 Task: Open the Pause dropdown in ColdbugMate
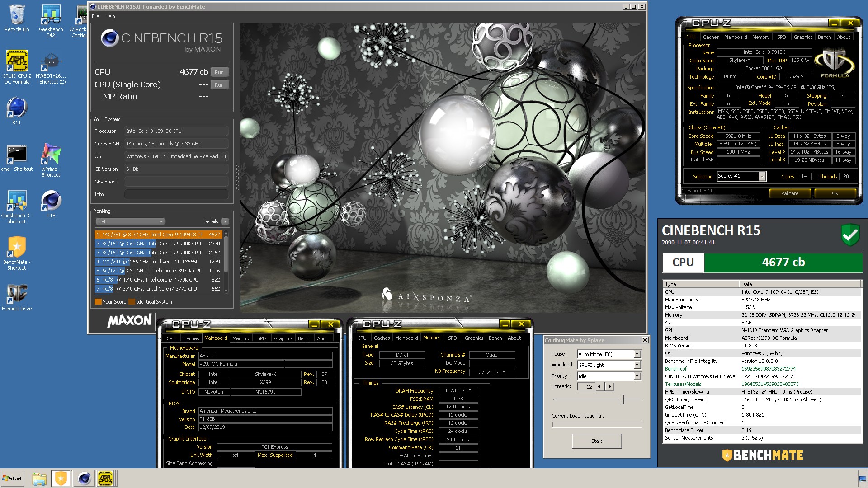(x=637, y=354)
